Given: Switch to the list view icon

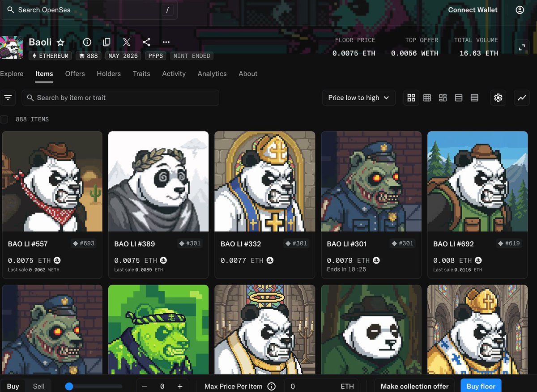Looking at the screenshot, I should [458, 98].
